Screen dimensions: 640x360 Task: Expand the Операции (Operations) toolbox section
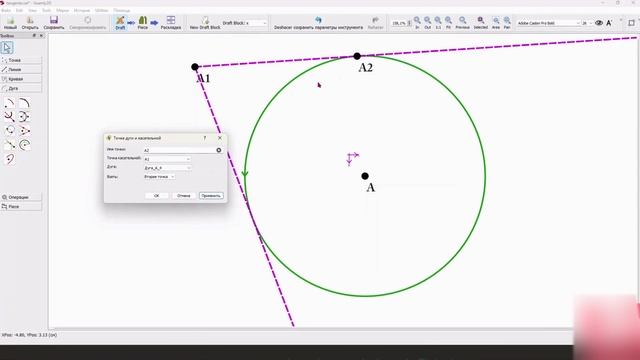21,197
